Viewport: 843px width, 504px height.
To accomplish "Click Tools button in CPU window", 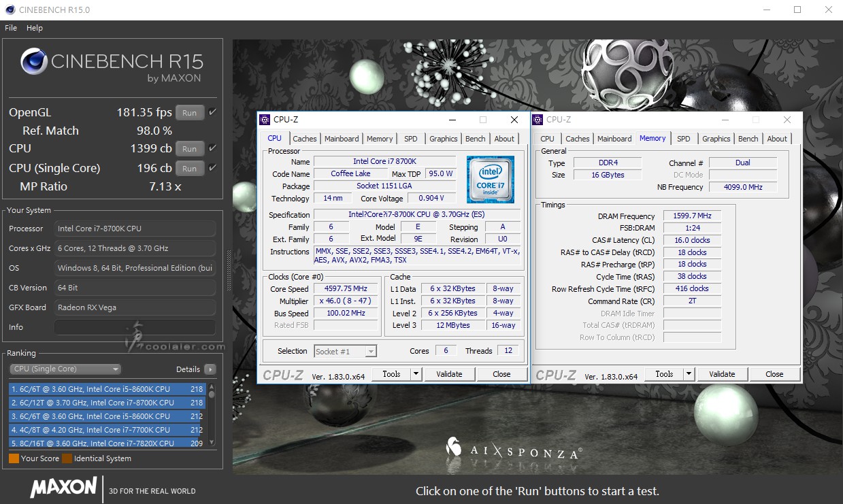I will click(x=391, y=374).
